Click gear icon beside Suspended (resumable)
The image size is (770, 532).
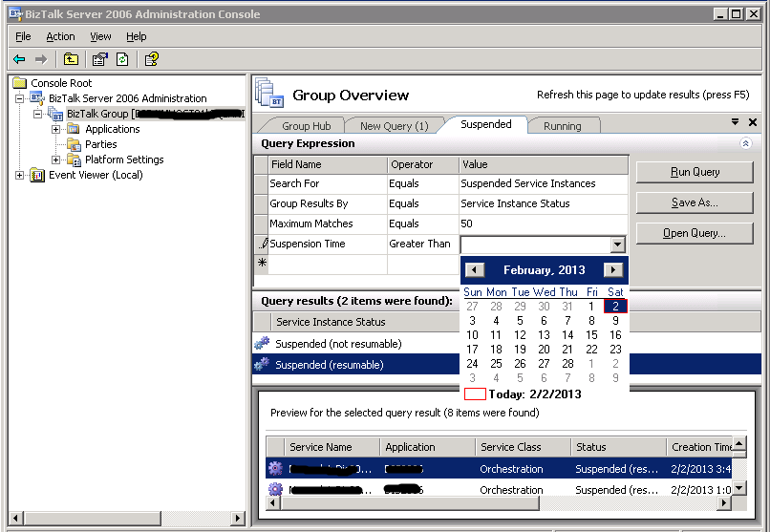coord(262,364)
